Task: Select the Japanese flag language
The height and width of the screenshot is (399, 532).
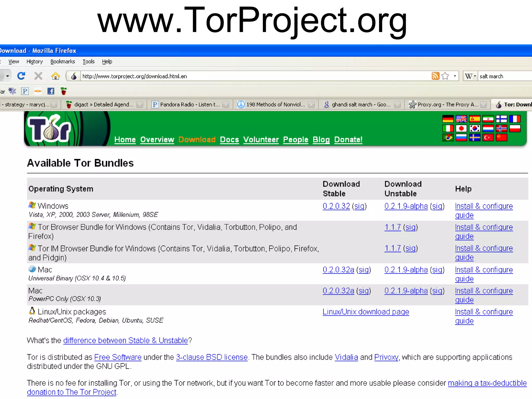Action: click(x=461, y=128)
